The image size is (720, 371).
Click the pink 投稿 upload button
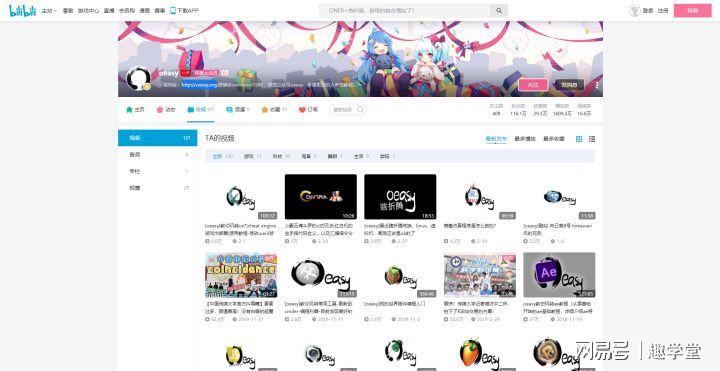tap(692, 11)
